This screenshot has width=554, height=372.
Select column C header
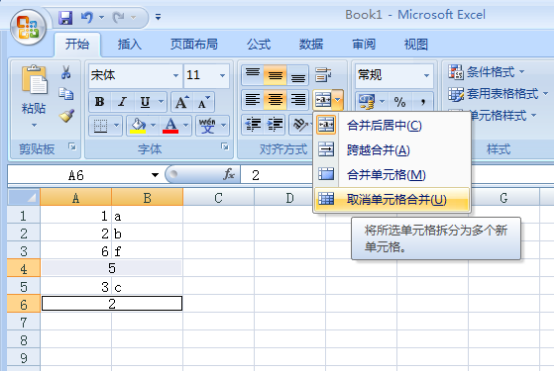click(218, 198)
